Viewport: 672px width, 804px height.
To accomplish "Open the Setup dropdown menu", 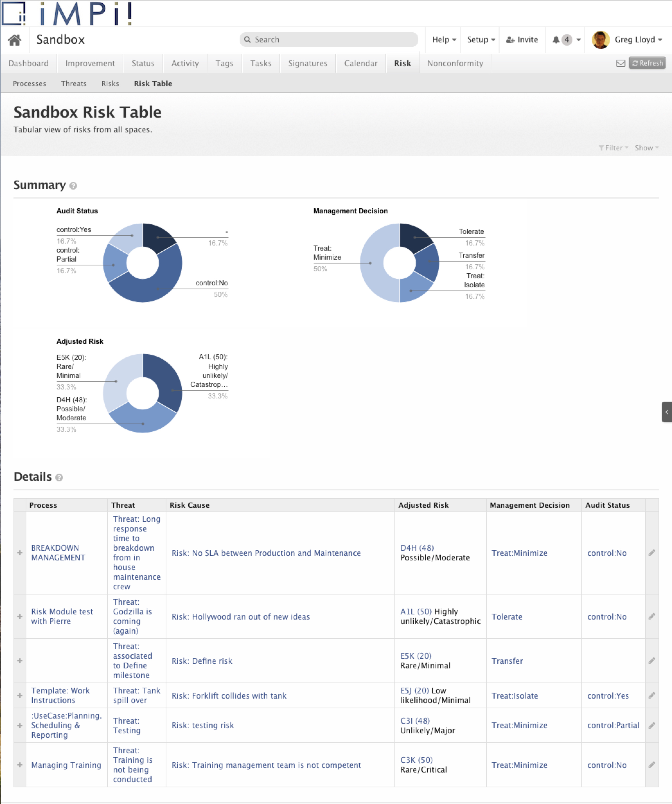I will click(x=481, y=40).
